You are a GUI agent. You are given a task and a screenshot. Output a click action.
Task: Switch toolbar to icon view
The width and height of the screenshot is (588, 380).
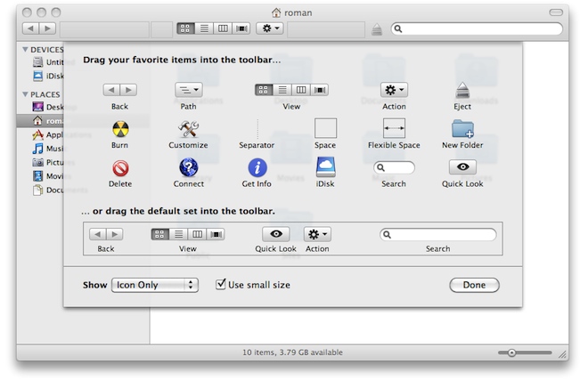click(x=185, y=28)
